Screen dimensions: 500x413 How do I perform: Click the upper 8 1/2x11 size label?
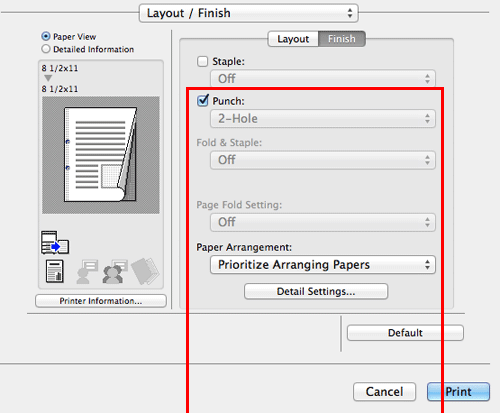coord(60,68)
